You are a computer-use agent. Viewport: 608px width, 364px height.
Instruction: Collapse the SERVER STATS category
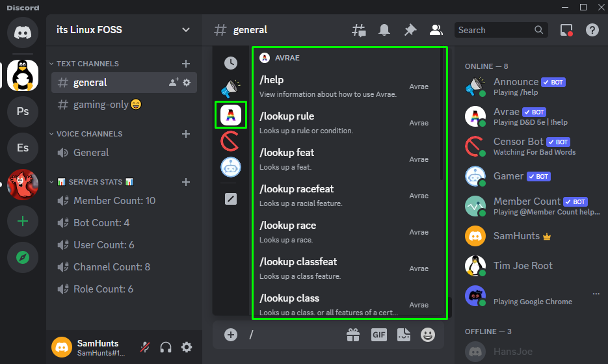point(92,182)
